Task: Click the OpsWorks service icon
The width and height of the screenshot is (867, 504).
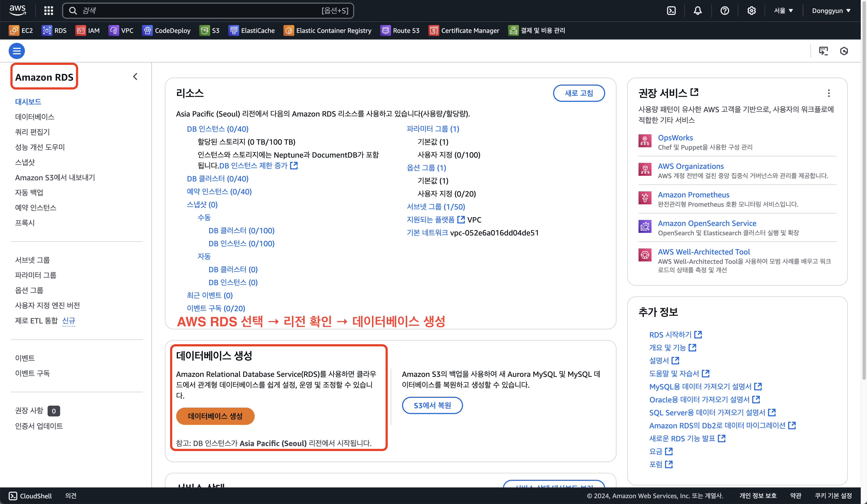Action: [x=645, y=141]
